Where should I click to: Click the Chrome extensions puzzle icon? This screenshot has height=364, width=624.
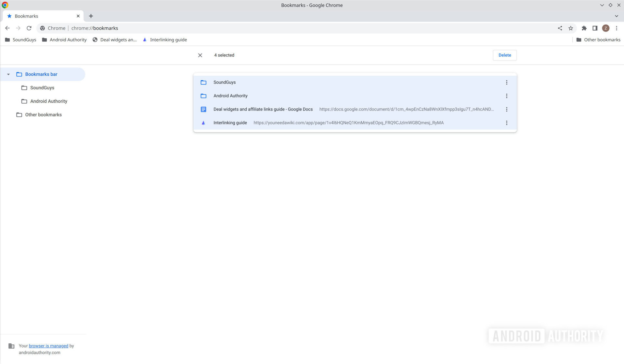coord(584,28)
